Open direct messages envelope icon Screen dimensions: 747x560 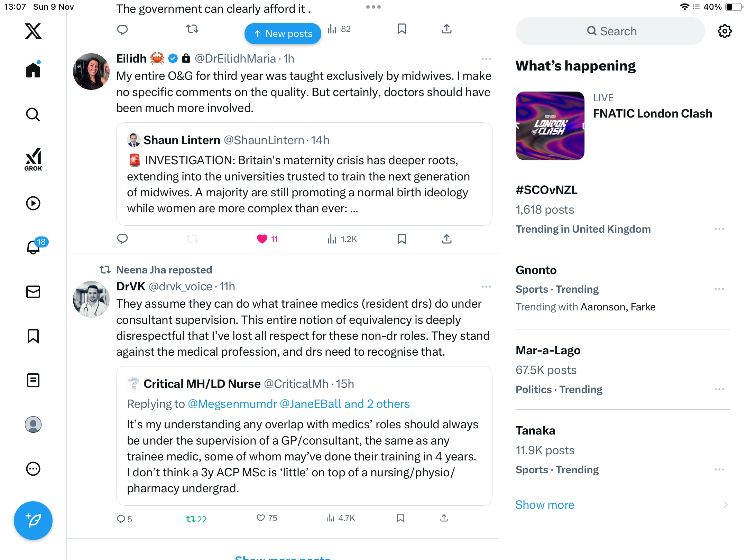(x=33, y=292)
